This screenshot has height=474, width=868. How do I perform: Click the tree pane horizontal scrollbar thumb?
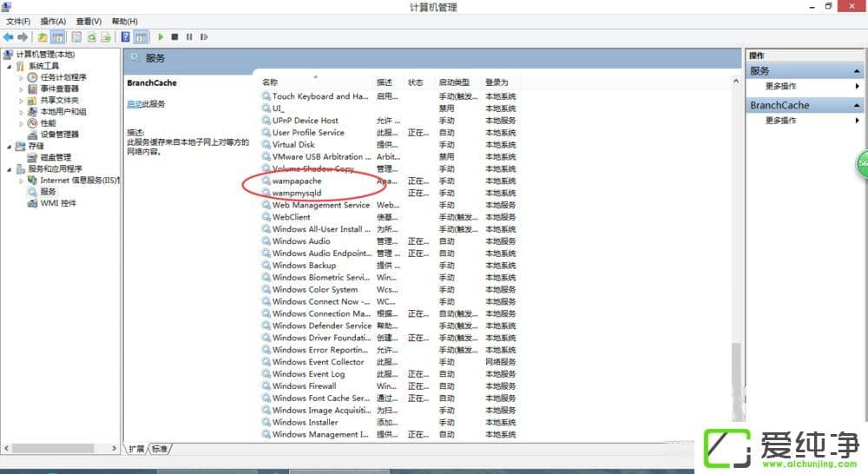[x=53, y=448]
